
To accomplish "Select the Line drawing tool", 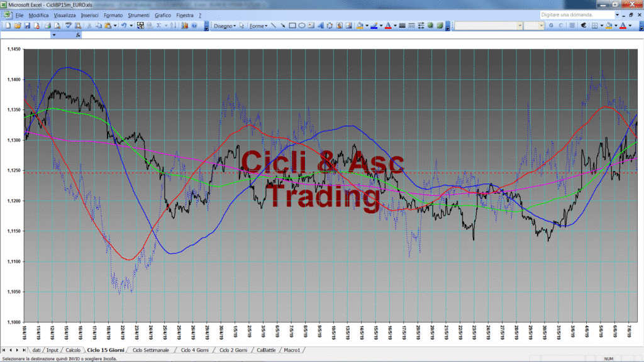I will tap(273, 26).
